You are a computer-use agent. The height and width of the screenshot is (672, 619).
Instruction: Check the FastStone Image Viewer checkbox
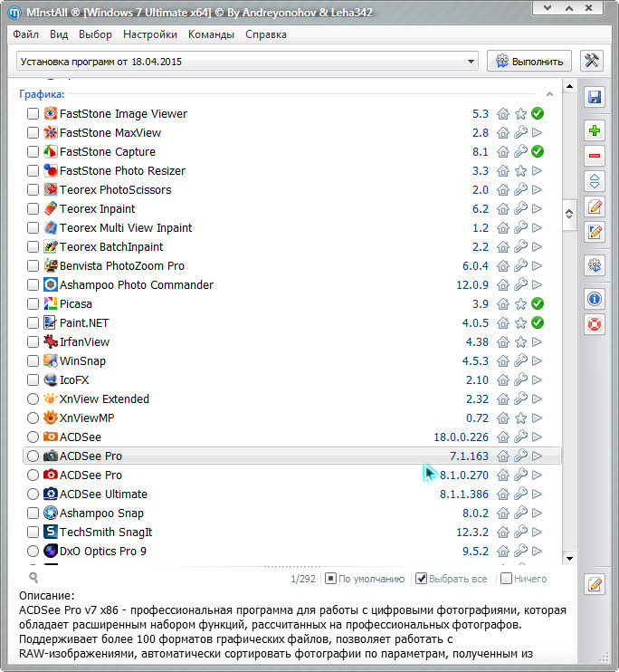tap(33, 113)
